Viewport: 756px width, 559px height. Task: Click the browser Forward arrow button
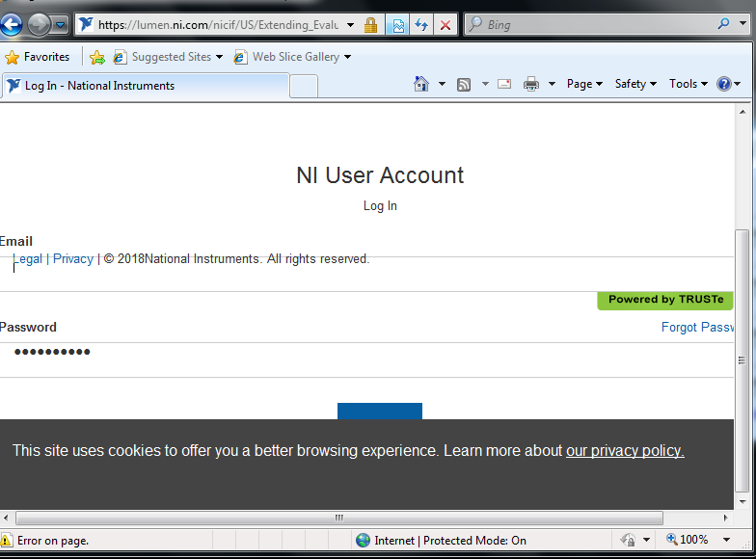click(x=39, y=24)
